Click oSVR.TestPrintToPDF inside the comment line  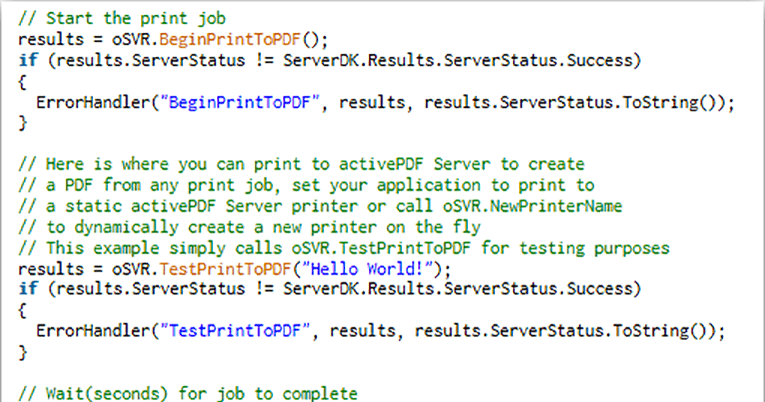tap(381, 248)
